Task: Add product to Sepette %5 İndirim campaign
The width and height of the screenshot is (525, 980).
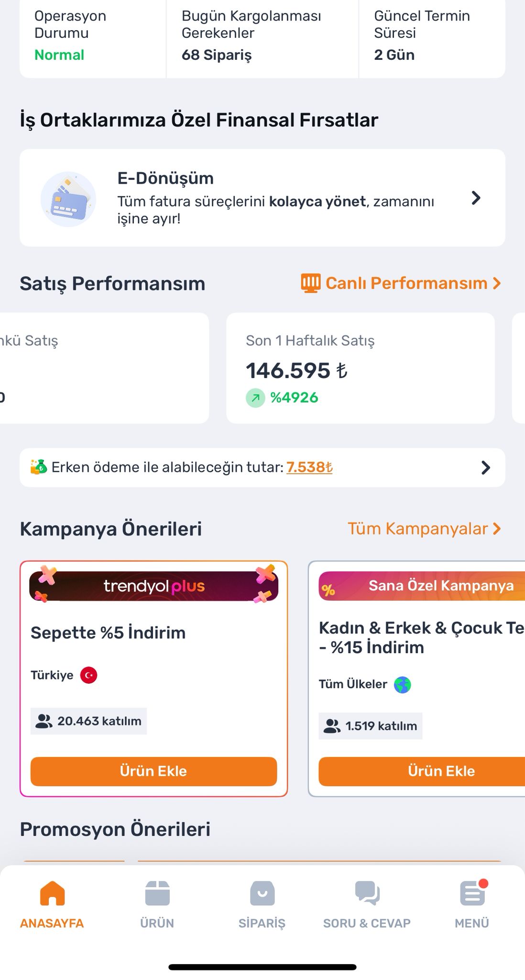Action: pos(153,771)
